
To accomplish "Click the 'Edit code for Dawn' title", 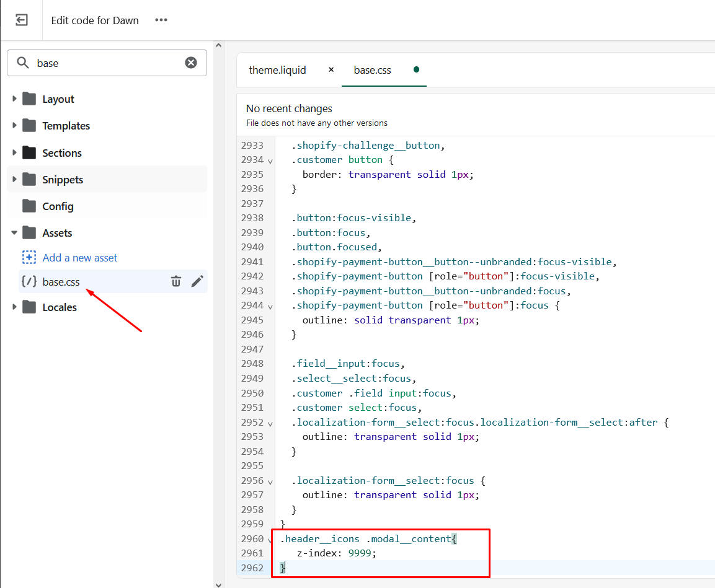I will point(95,20).
